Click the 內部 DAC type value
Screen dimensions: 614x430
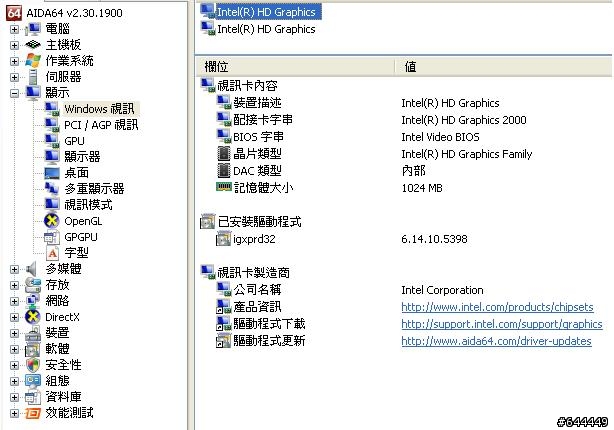click(414, 171)
